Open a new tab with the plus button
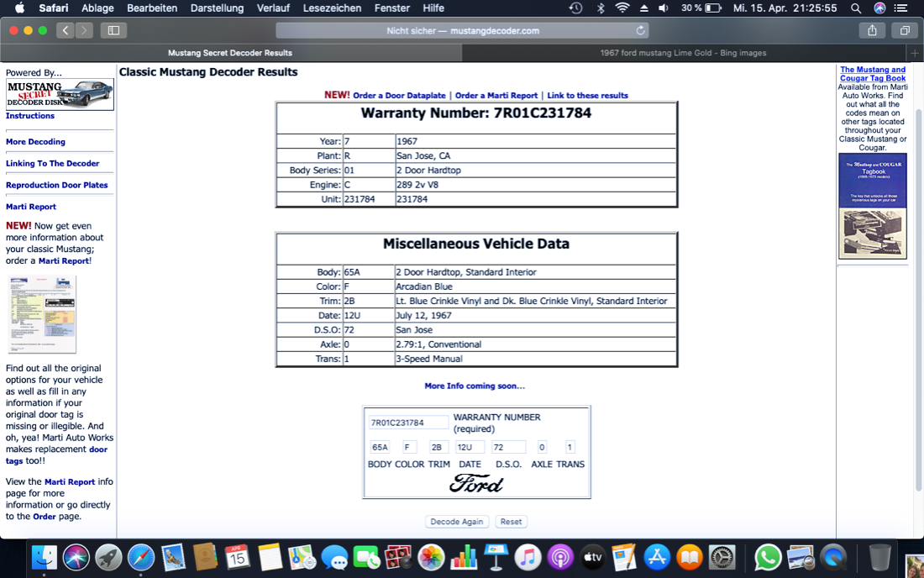 pyautogui.click(x=915, y=53)
